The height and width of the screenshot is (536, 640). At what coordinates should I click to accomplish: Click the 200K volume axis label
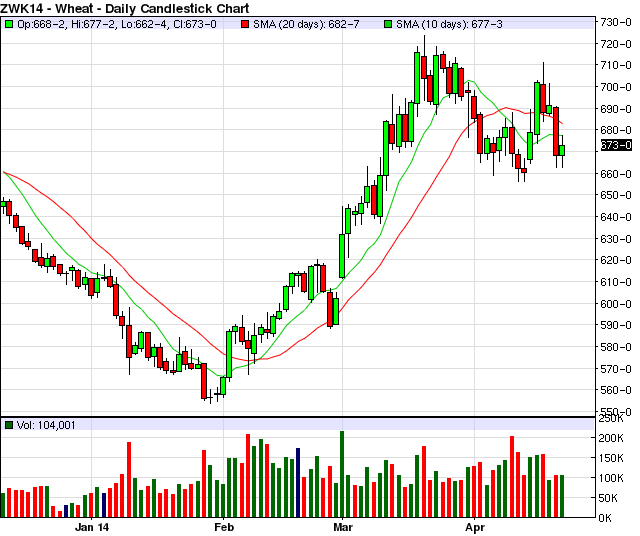pos(611,438)
